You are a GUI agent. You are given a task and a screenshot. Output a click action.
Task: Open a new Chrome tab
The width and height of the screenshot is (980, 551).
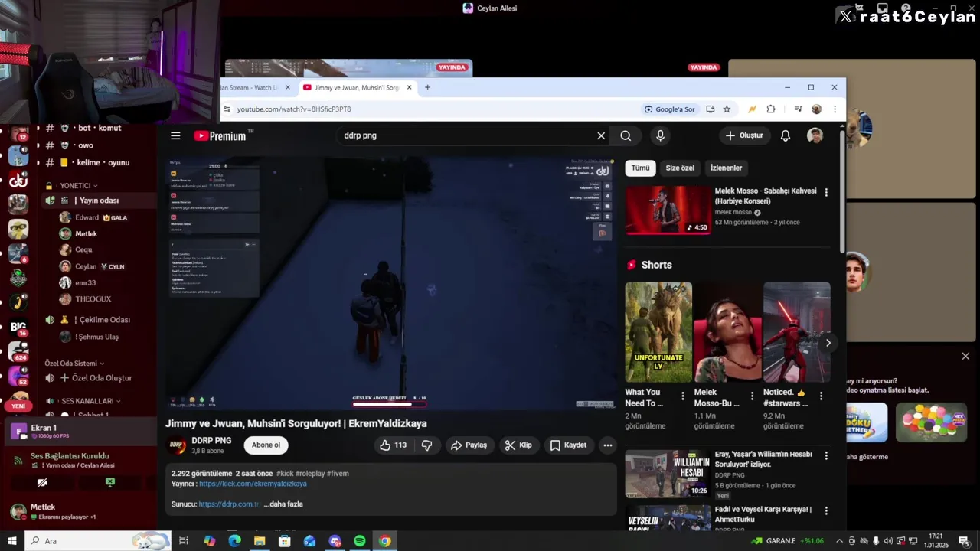pyautogui.click(x=427, y=87)
